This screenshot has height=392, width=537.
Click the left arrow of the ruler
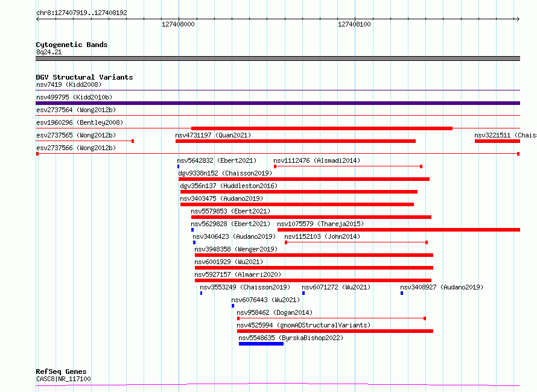[x=37, y=19]
